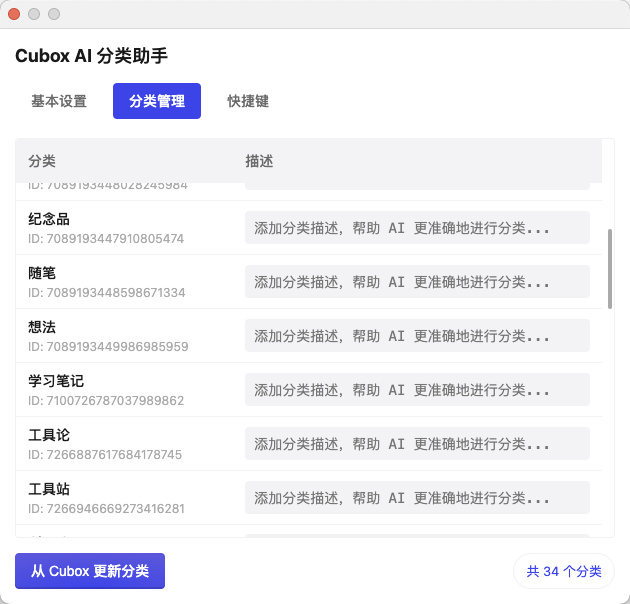Focus the 随笔 description input
630x604 pixels.
coord(417,282)
